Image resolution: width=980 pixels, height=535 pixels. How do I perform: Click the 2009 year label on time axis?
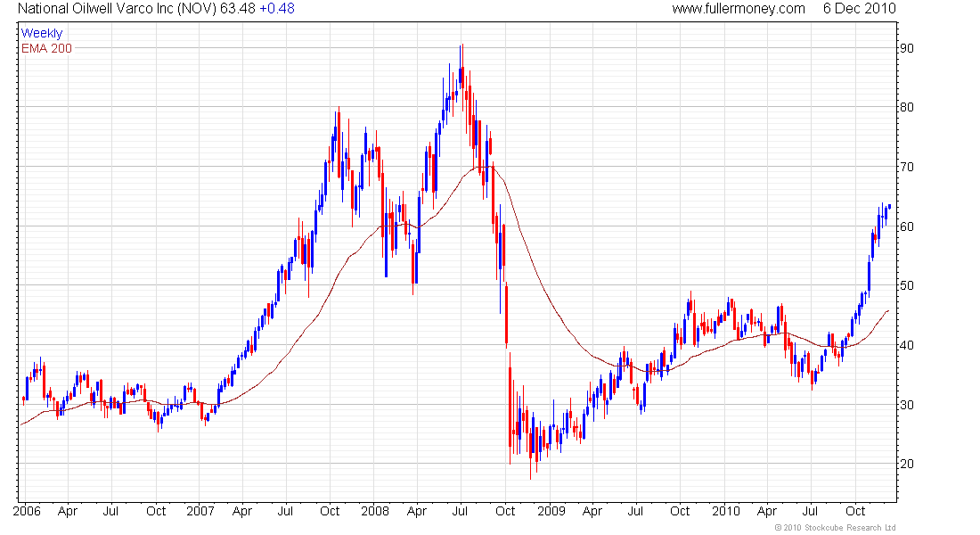click(x=551, y=511)
